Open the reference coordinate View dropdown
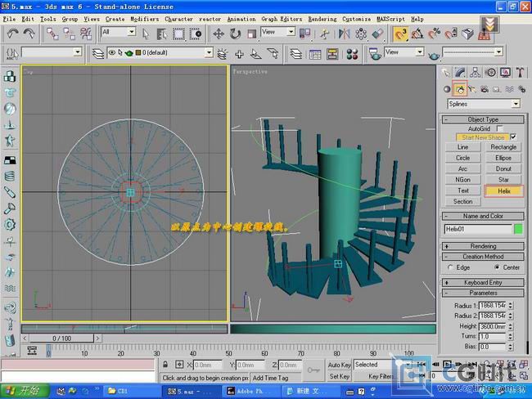Viewport: 532px width, 399px height. (x=291, y=32)
